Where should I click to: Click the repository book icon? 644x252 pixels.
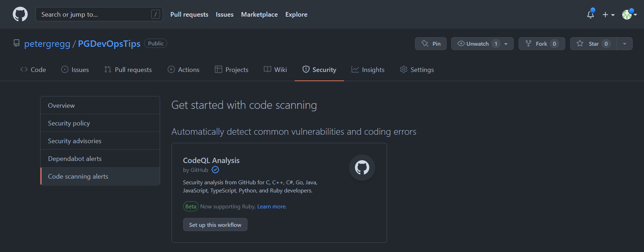click(16, 43)
